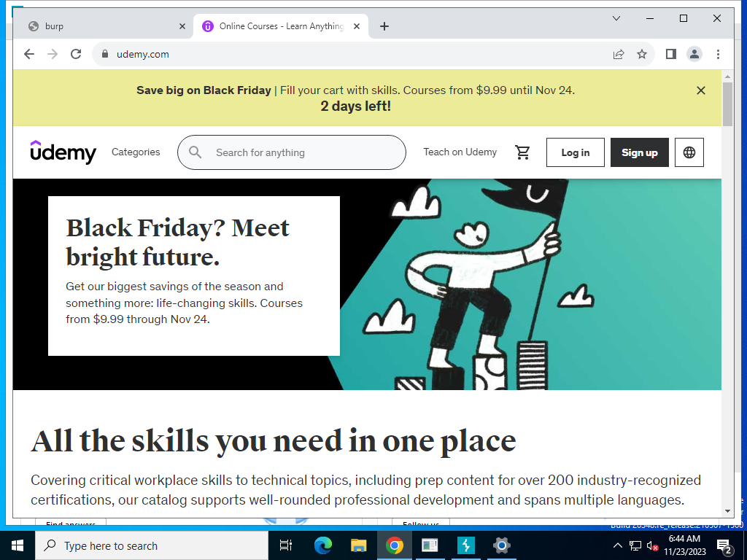This screenshot has height=560, width=747.
Task: Click the taskbar search box
Action: tap(152, 545)
